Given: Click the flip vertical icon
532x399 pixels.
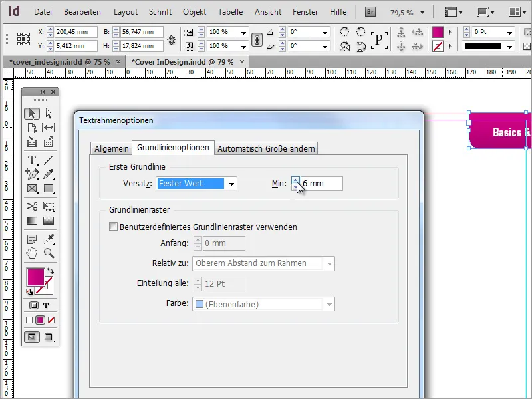Looking at the screenshot, I should click(x=361, y=46).
